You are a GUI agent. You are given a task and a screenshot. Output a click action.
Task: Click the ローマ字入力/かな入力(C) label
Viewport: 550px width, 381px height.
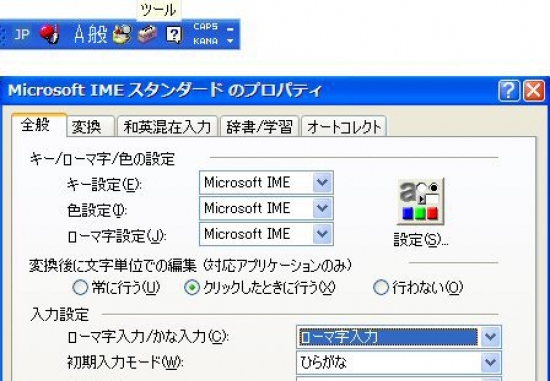point(148,337)
